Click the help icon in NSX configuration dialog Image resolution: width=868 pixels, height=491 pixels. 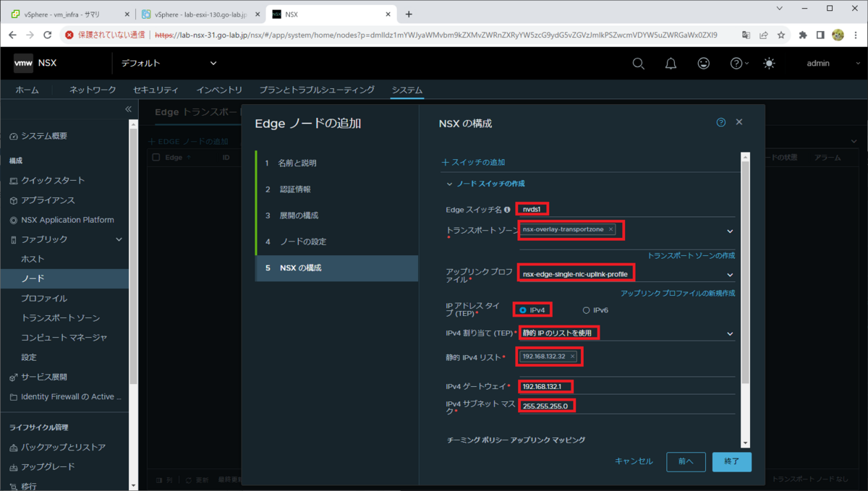pyautogui.click(x=720, y=123)
